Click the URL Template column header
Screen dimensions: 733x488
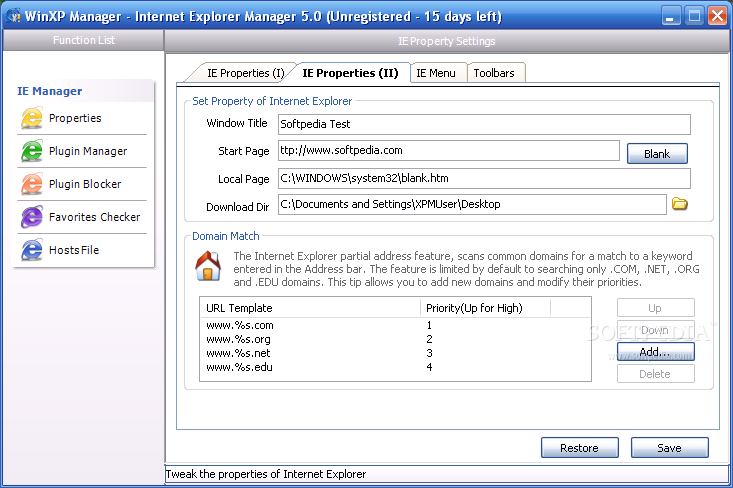(310, 308)
